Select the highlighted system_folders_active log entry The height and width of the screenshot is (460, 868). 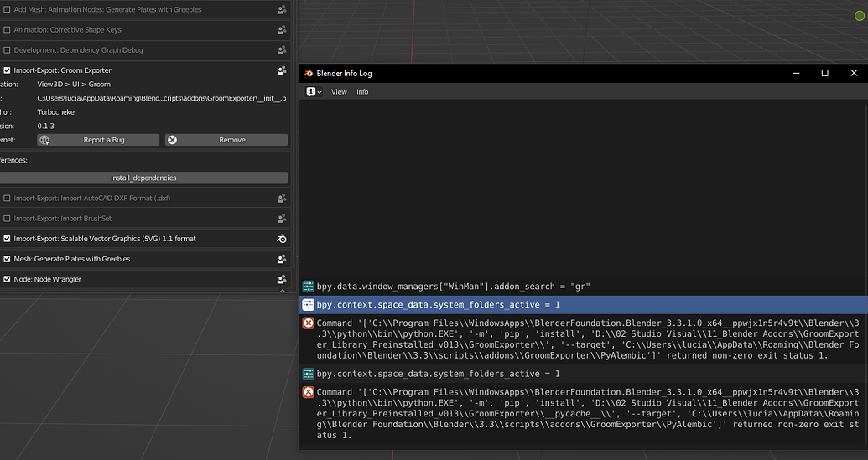[x=583, y=305]
